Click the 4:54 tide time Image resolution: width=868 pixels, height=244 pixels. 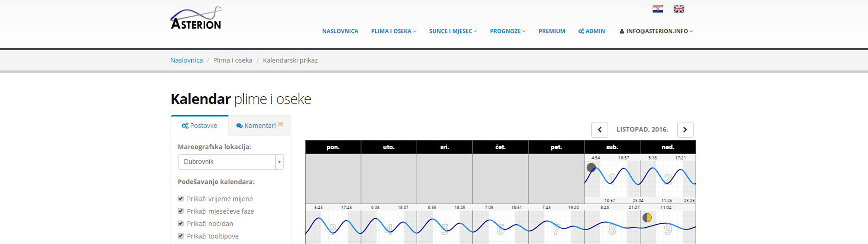(596, 158)
